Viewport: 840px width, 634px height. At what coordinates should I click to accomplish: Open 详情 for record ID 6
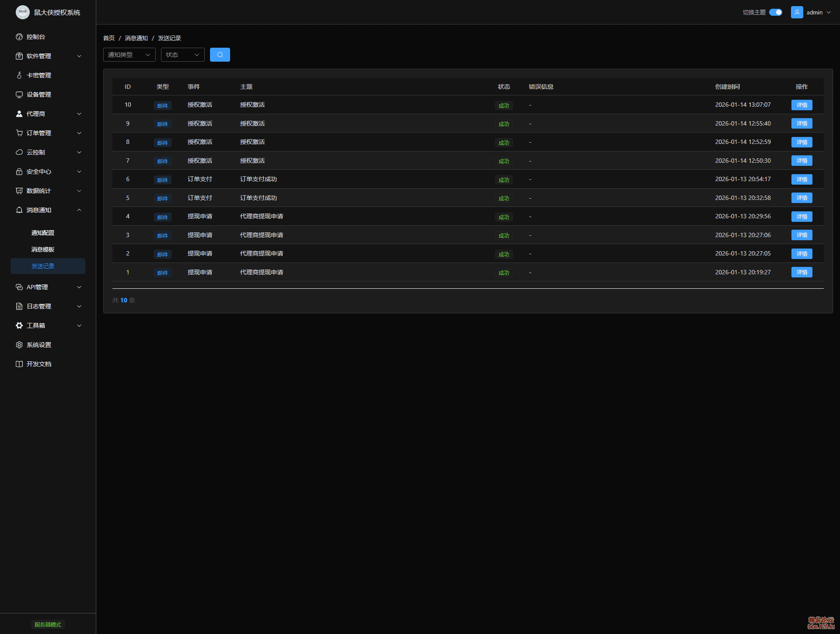802,179
